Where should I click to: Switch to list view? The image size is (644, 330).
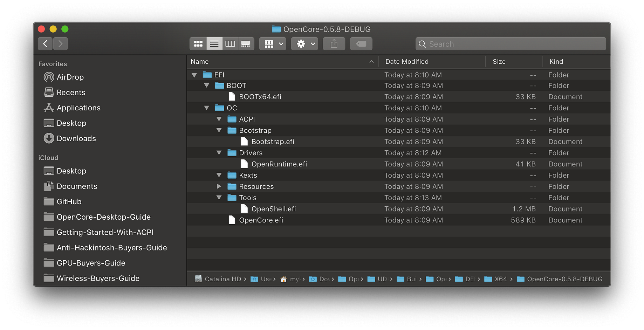click(x=214, y=44)
